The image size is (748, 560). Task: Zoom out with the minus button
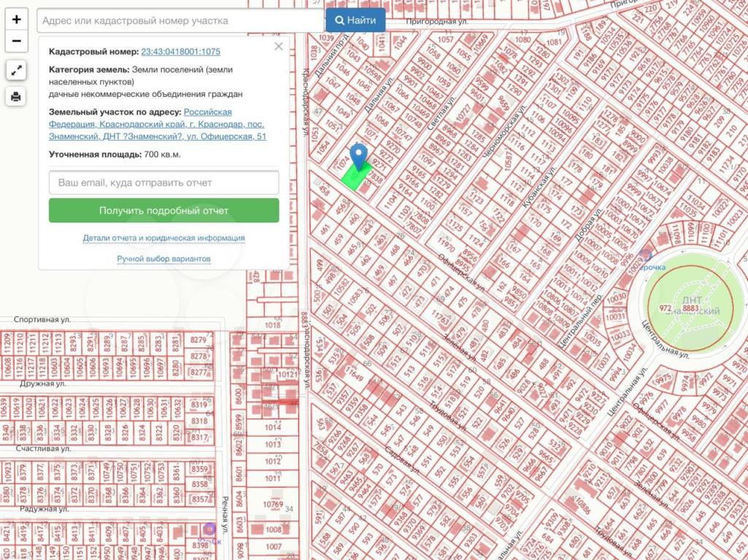pyautogui.click(x=16, y=41)
